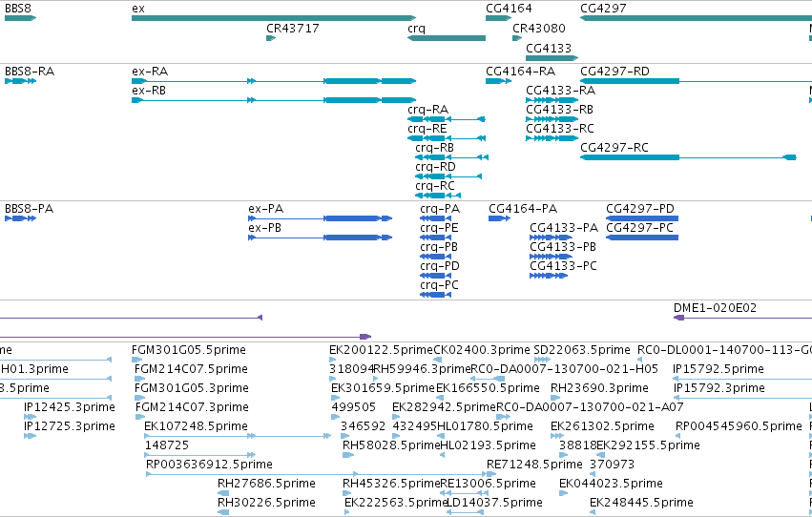Select the CG4164-PA protein label
The width and height of the screenshot is (812, 517).
[523, 209]
